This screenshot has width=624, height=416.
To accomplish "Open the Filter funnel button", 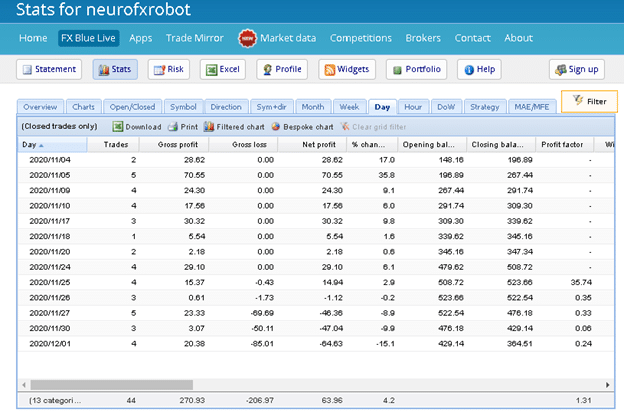I will pos(589,102).
